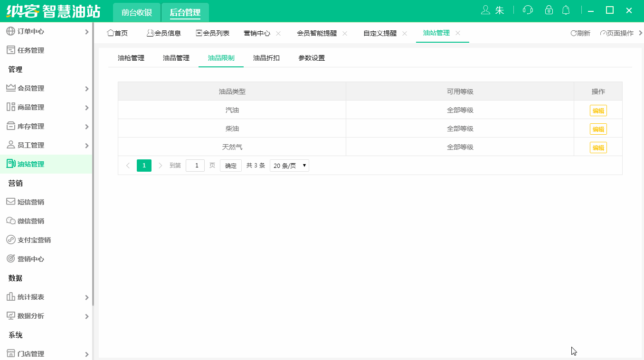Expand the 库存管理 sidebar menu

31,126
